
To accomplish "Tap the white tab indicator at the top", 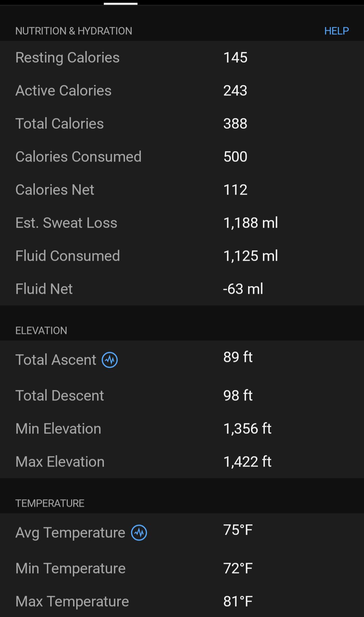I will [121, 4].
